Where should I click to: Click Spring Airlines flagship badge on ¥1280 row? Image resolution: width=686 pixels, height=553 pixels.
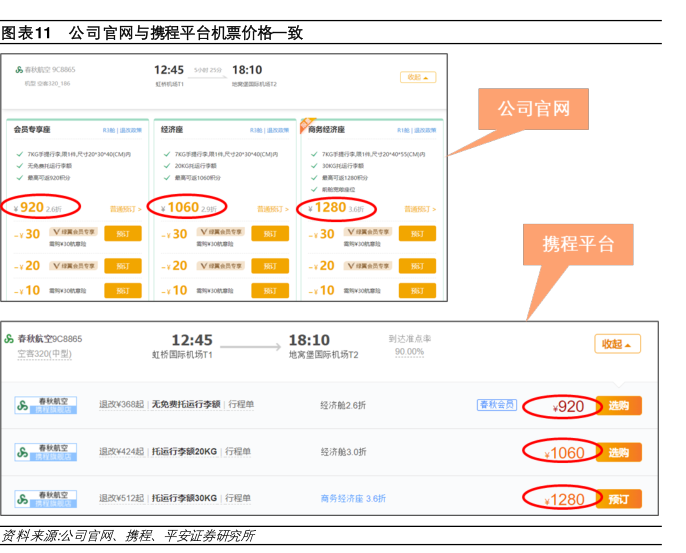44,498
